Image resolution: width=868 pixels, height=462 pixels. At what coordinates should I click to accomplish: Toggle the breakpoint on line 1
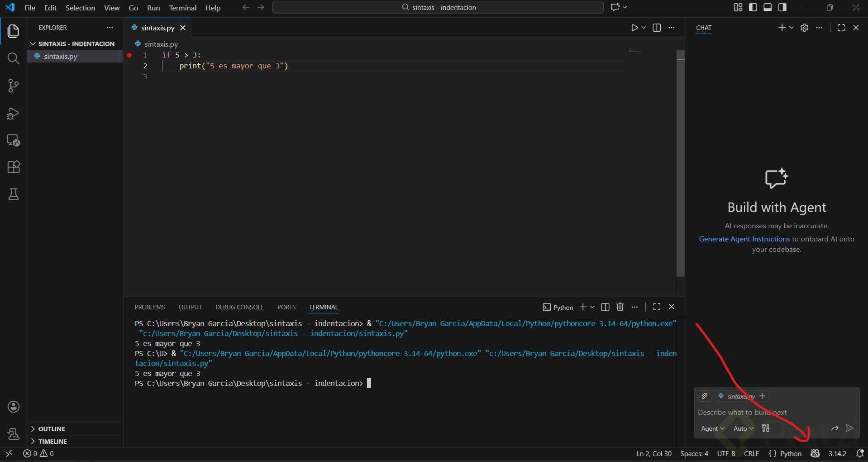129,55
